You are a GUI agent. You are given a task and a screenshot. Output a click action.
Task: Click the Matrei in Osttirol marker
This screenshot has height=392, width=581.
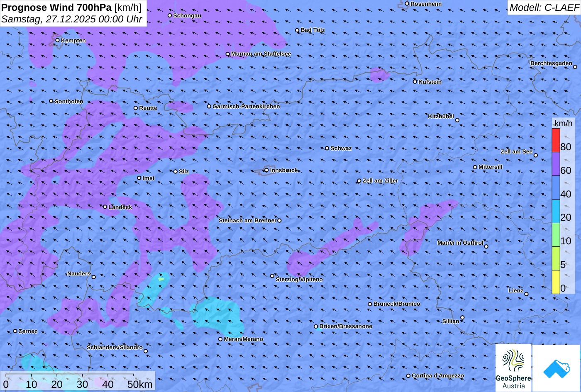point(486,246)
